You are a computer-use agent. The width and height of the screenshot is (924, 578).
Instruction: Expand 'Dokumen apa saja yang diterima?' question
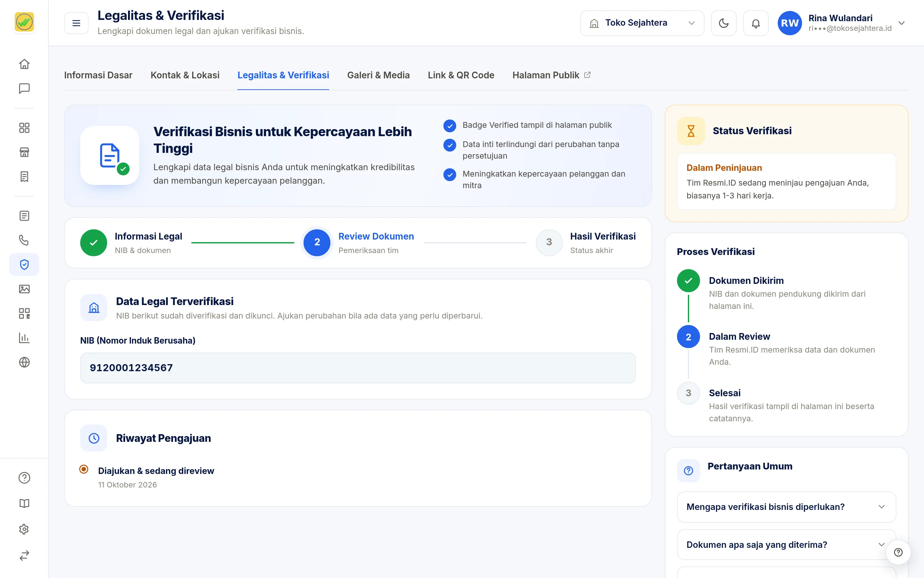[x=786, y=545]
